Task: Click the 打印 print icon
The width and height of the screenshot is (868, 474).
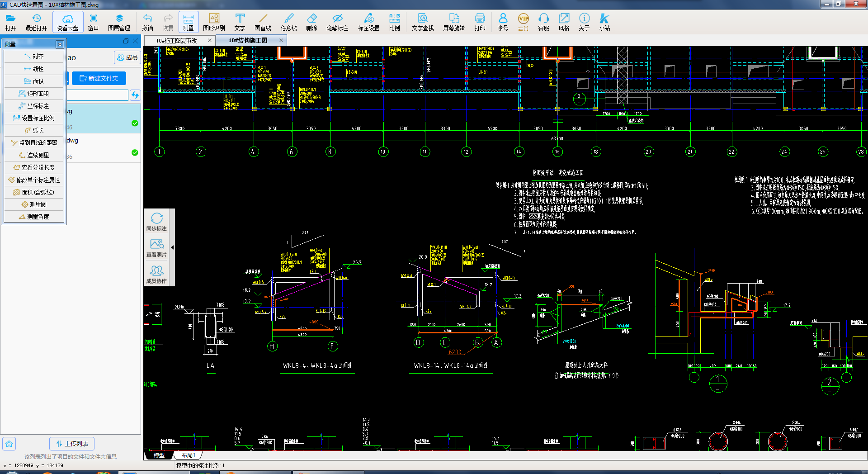Action: (x=480, y=22)
